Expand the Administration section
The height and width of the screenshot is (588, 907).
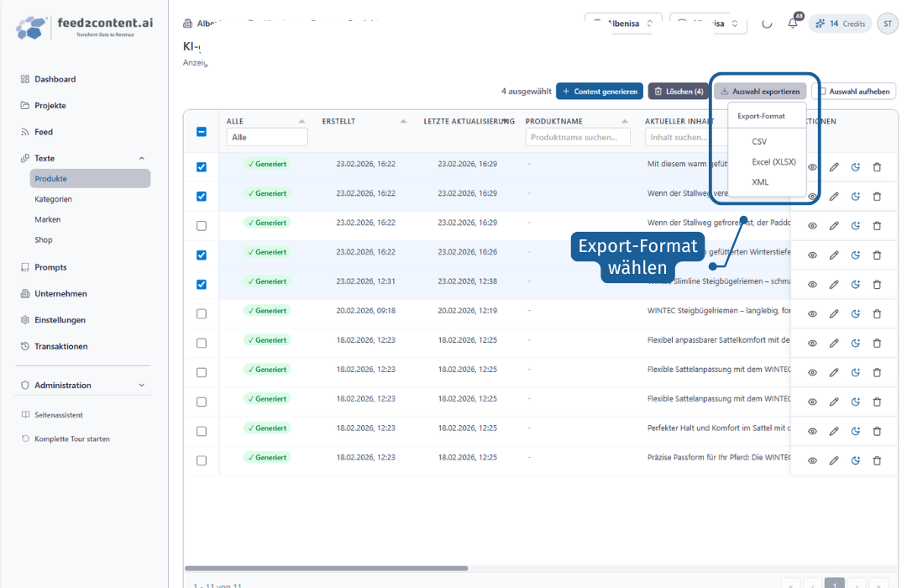click(x=142, y=386)
